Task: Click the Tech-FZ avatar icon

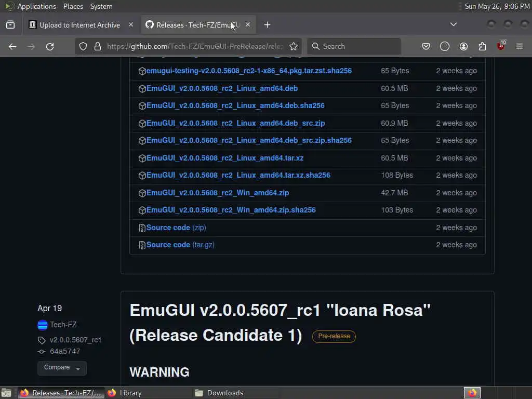Action: coord(43,325)
